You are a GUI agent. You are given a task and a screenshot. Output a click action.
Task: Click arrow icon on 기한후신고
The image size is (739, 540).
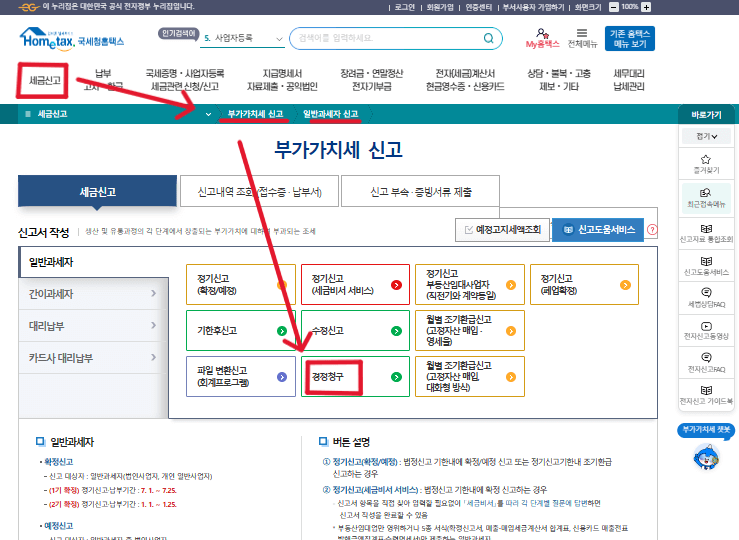282,331
